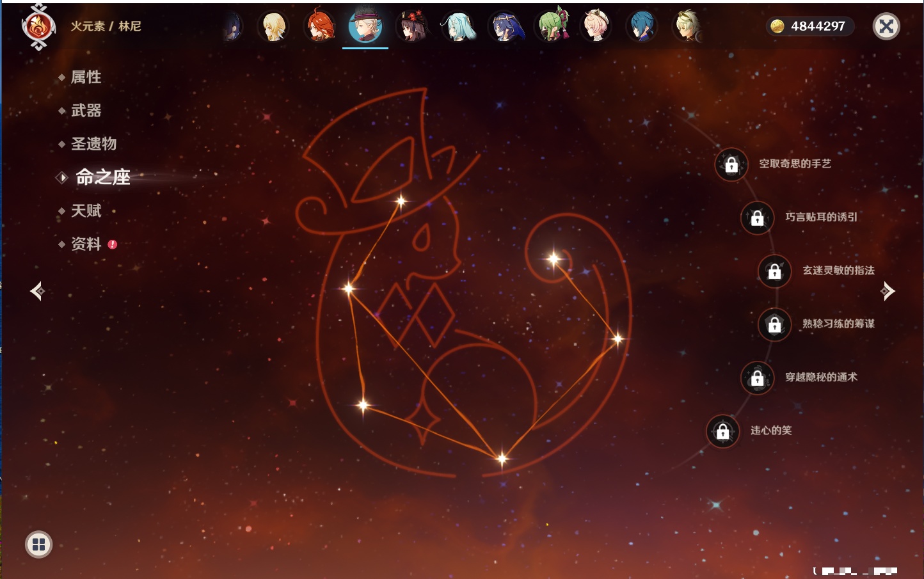Go to previous character with left arrow
Viewport: 924px width, 579px height.
(x=38, y=291)
